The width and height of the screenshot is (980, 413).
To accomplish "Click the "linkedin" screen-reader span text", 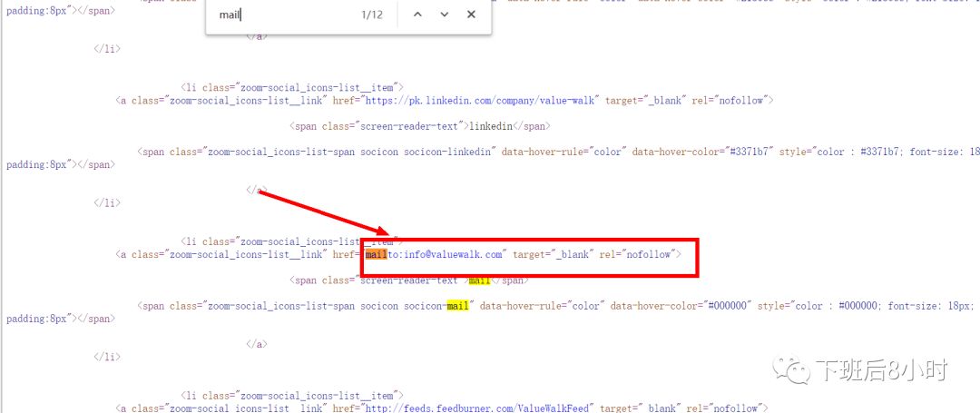I will point(491,125).
